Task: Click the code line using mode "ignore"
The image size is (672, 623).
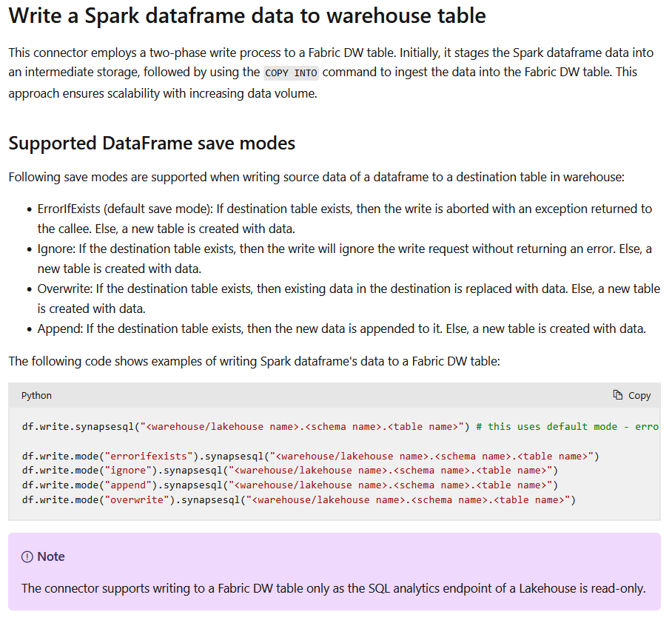Action: pyautogui.click(x=289, y=471)
